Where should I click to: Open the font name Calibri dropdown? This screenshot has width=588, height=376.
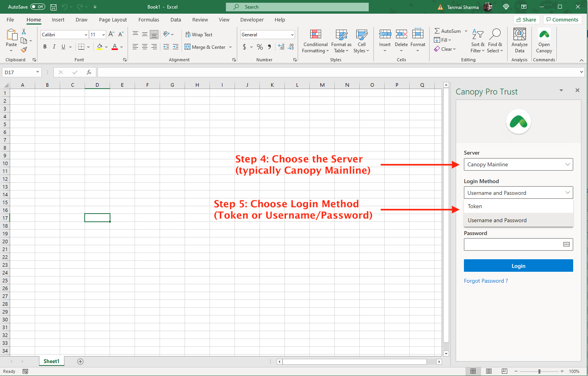coord(86,35)
